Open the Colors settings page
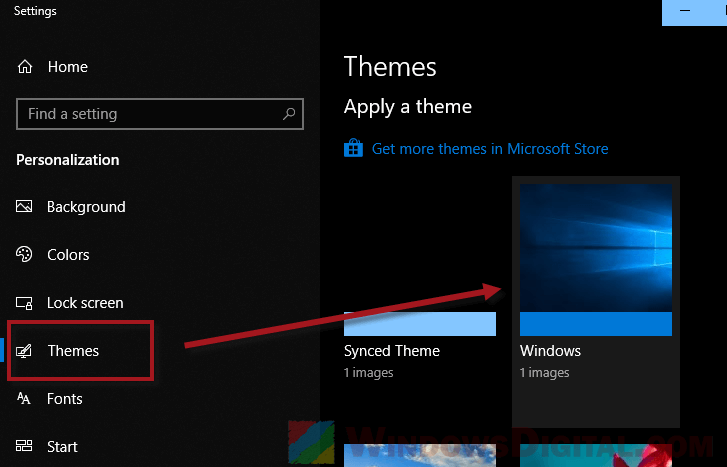This screenshot has height=467, width=727. (68, 255)
